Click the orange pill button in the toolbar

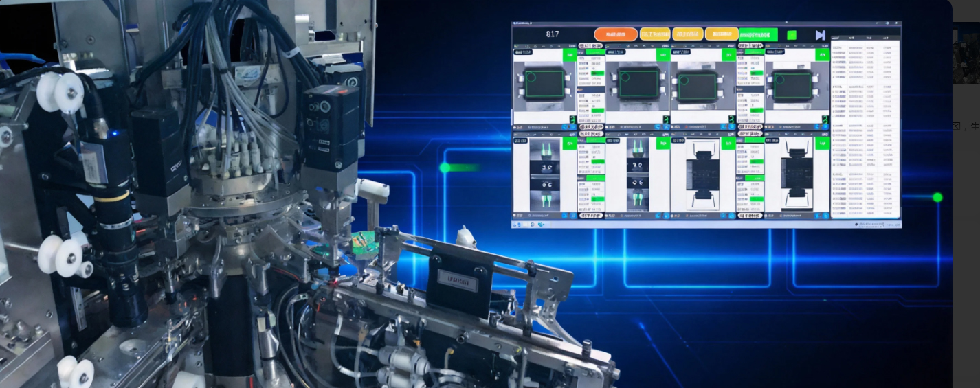615,34
